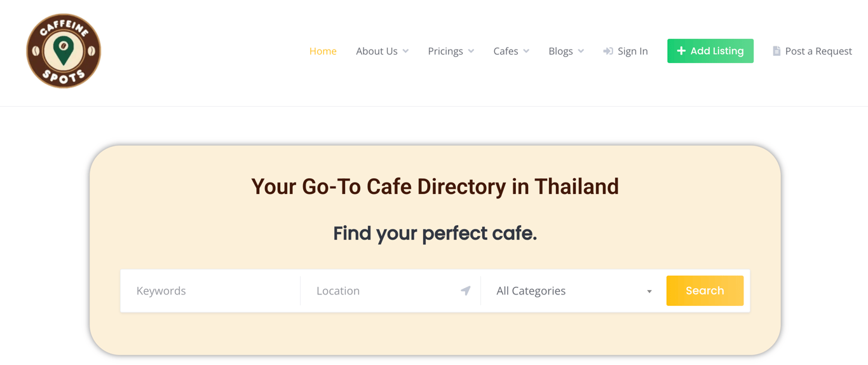This screenshot has width=868, height=365.
Task: Click the geolocation arrow in Location field
Action: (x=466, y=291)
